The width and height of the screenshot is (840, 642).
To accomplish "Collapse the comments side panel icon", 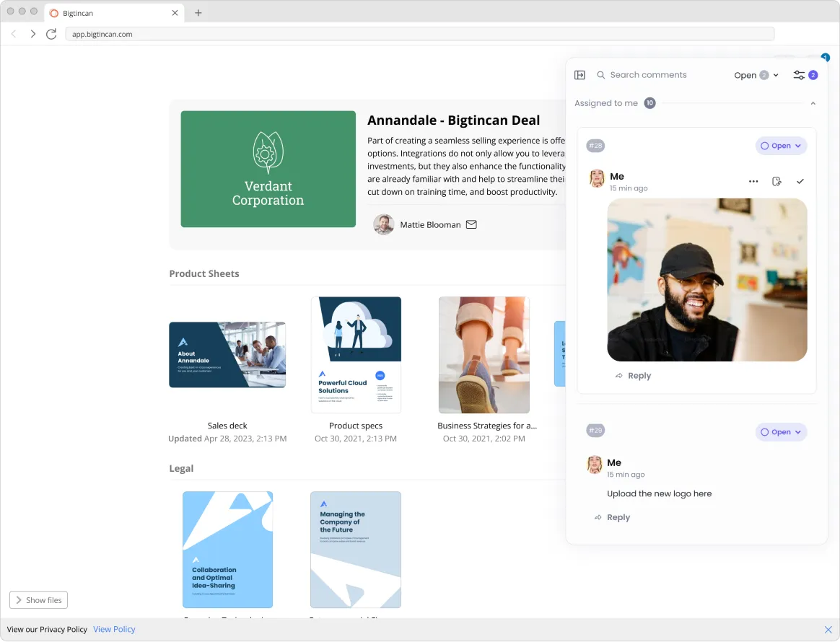I will pyautogui.click(x=579, y=75).
